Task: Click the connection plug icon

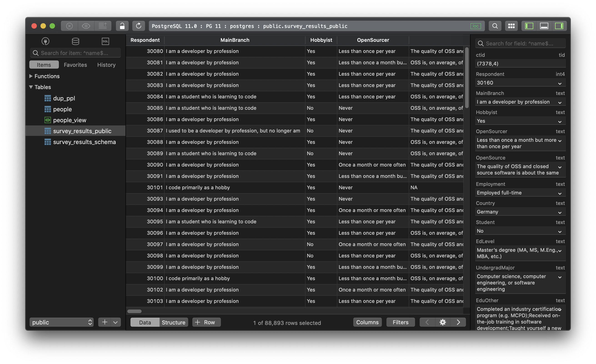Action: (x=45, y=41)
